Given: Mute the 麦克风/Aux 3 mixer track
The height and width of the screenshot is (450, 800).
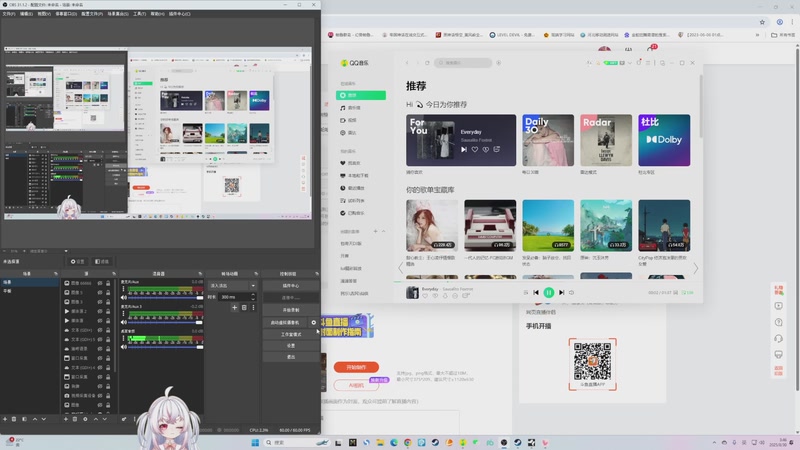Looking at the screenshot, I should [x=124, y=322].
